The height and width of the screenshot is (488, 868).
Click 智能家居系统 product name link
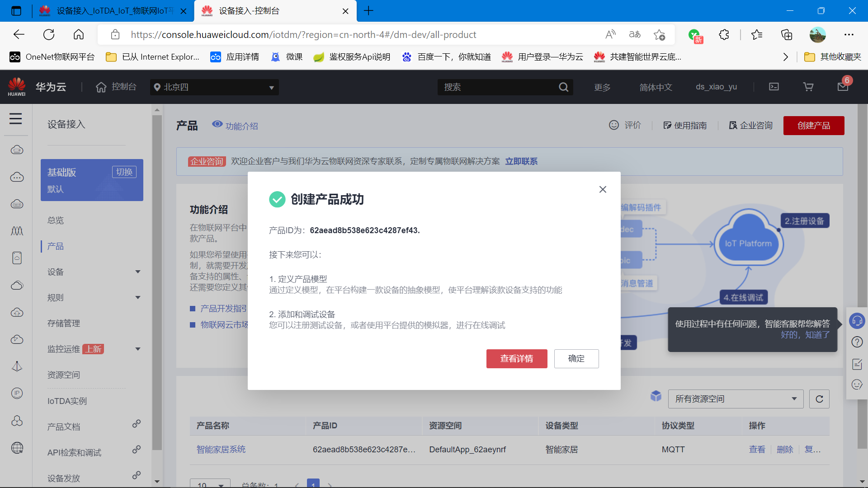click(221, 450)
